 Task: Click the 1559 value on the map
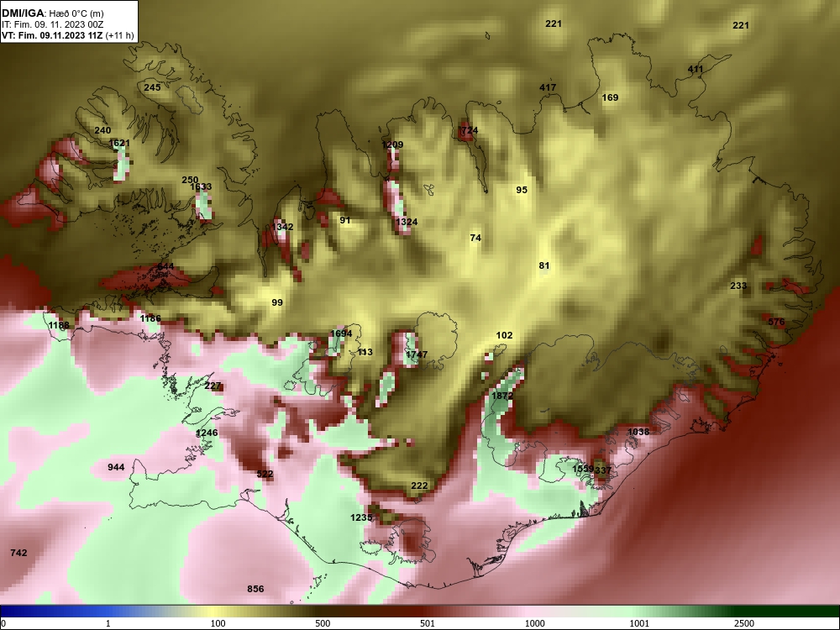pyautogui.click(x=583, y=470)
